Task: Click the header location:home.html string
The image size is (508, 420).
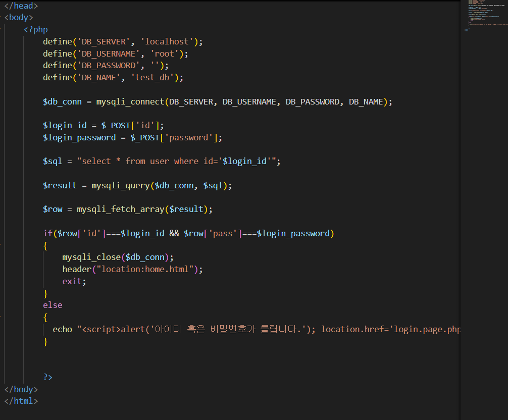Action: [x=148, y=269]
